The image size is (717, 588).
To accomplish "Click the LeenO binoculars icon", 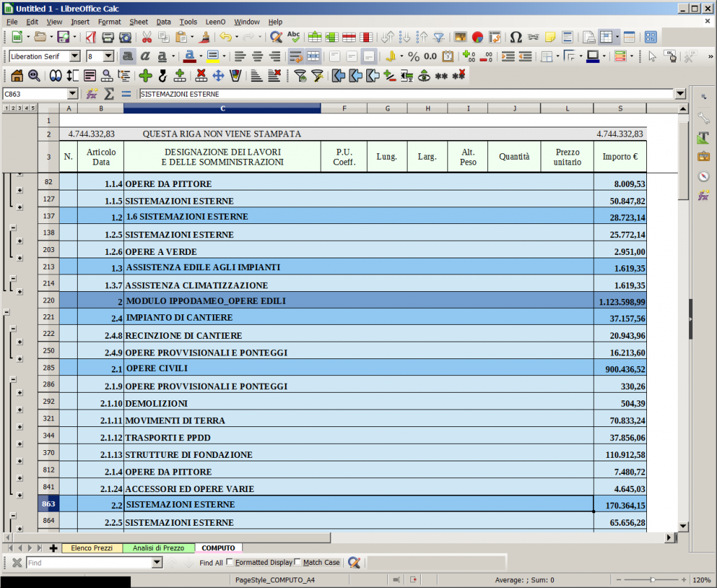I will tap(55, 76).
